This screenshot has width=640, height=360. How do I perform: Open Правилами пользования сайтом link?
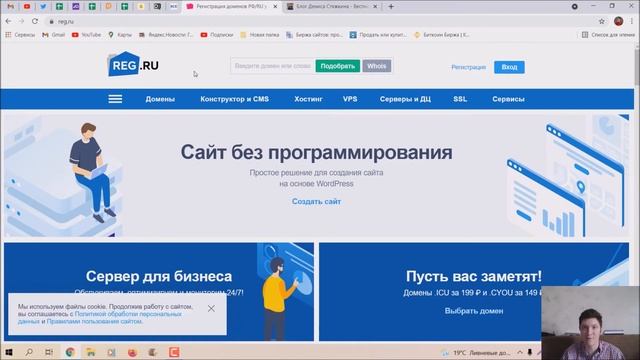[x=94, y=322]
